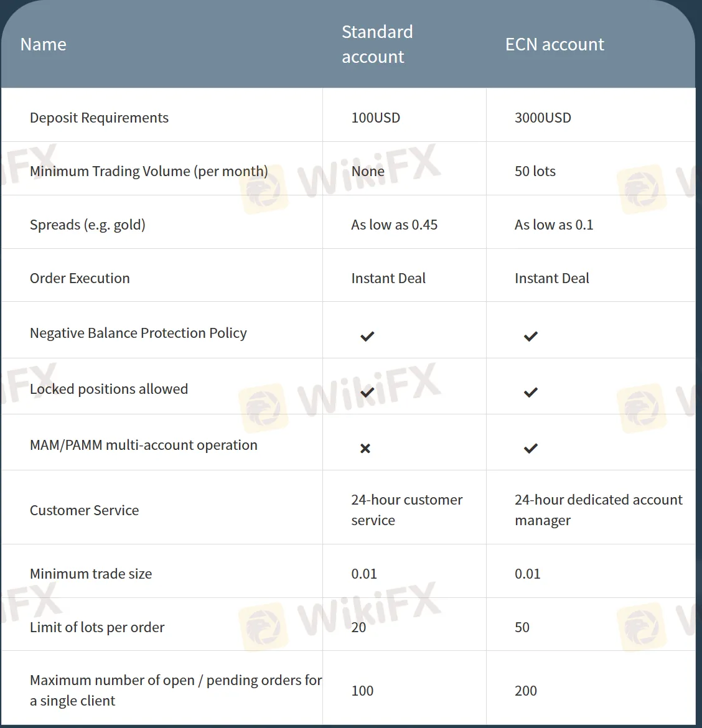This screenshot has width=702, height=728.
Task: Click the 50 lots minimum trading volume
Action: 535,171
